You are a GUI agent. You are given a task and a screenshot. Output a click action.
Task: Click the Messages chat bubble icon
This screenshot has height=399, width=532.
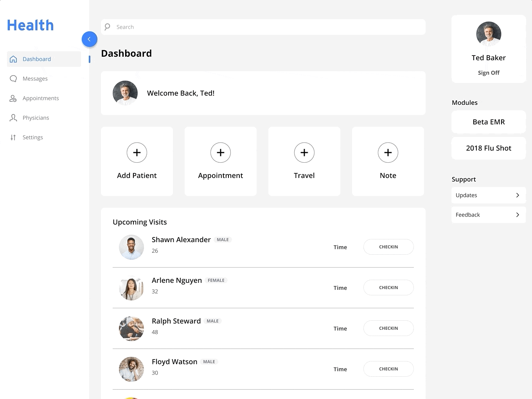(13, 79)
